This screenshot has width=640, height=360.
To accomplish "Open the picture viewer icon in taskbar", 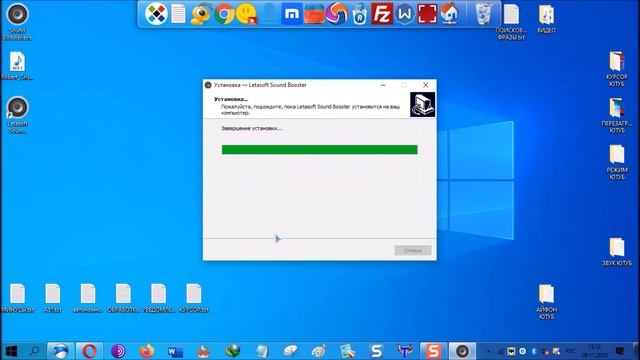I will tap(347, 351).
